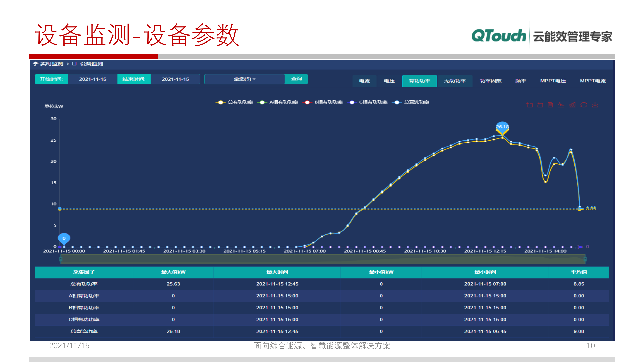
Task: Click the chart restore/refresh icon
Action: 584,105
